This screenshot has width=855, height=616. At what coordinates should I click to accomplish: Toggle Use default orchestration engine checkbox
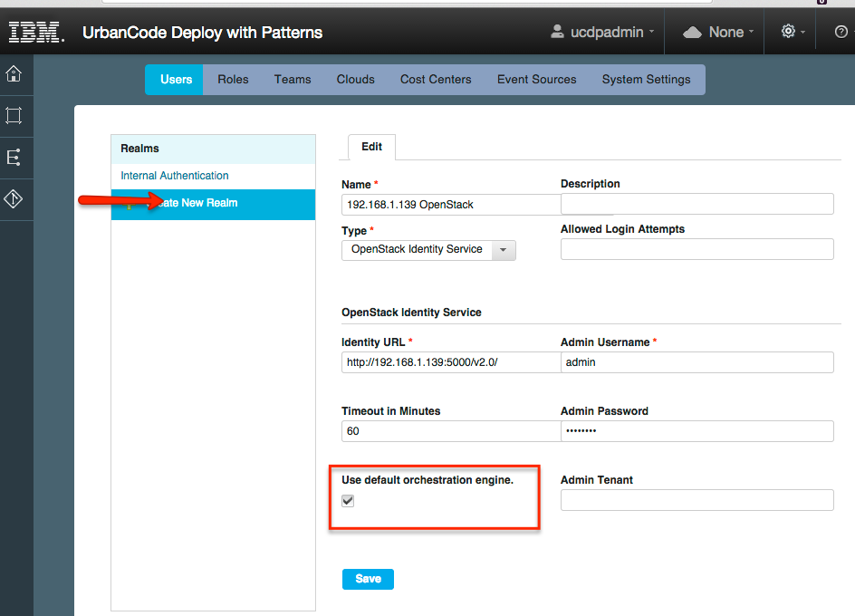(348, 500)
